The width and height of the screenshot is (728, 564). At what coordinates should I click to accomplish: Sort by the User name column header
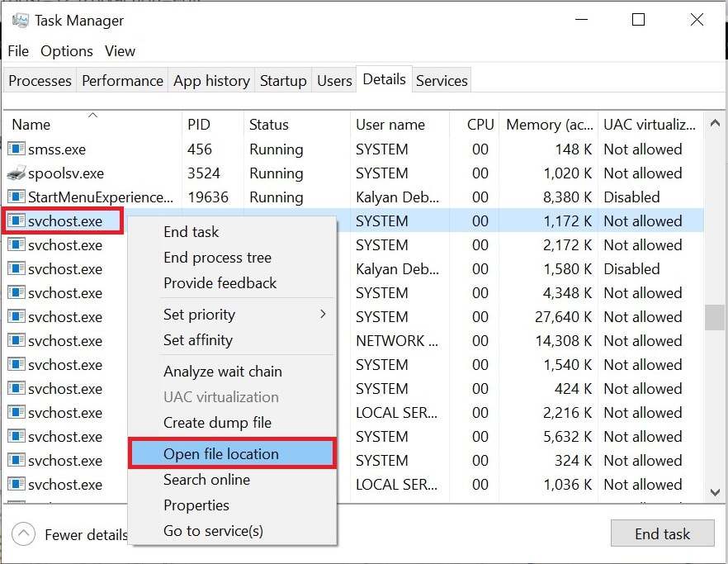coord(399,125)
